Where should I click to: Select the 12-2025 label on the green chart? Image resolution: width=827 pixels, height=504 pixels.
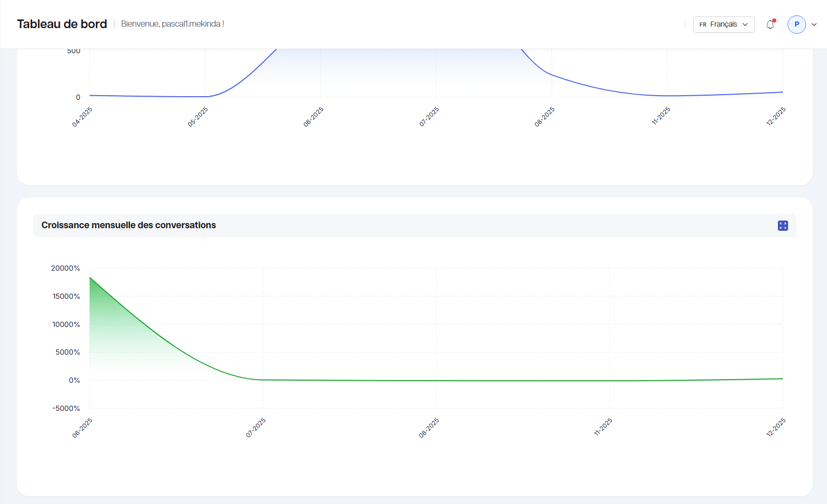(x=776, y=427)
